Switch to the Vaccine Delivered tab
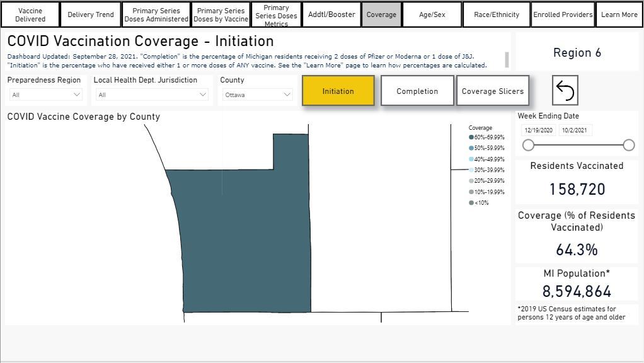This screenshot has height=363, width=644. (x=30, y=14)
